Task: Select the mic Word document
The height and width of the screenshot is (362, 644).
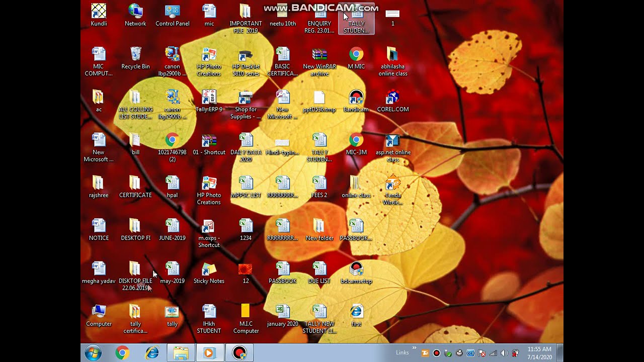Action: coord(209,15)
